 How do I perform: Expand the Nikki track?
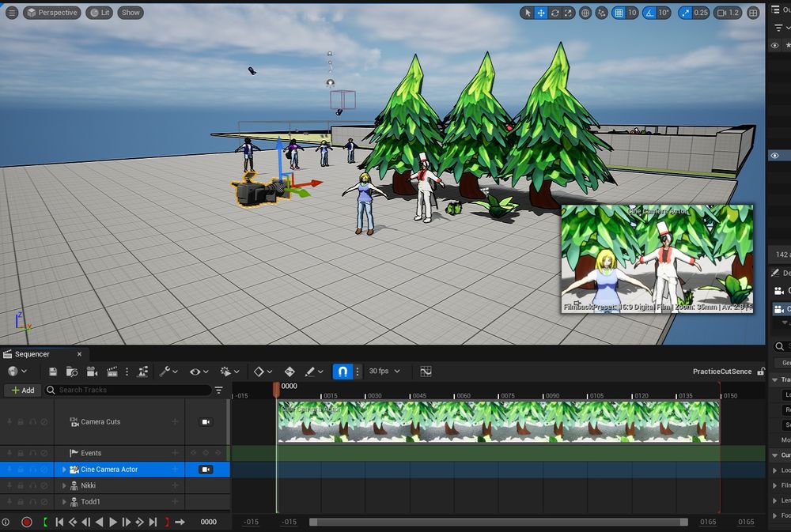[x=64, y=485]
